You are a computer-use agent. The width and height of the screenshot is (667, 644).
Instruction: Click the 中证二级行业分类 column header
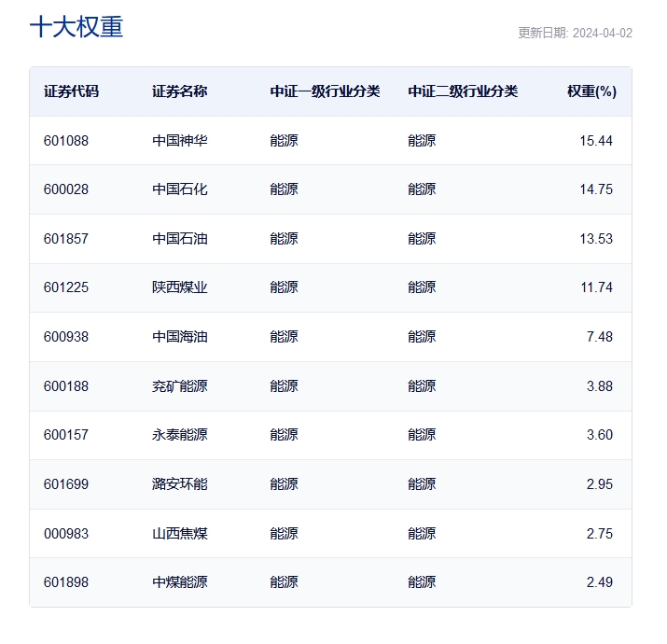coord(463,91)
